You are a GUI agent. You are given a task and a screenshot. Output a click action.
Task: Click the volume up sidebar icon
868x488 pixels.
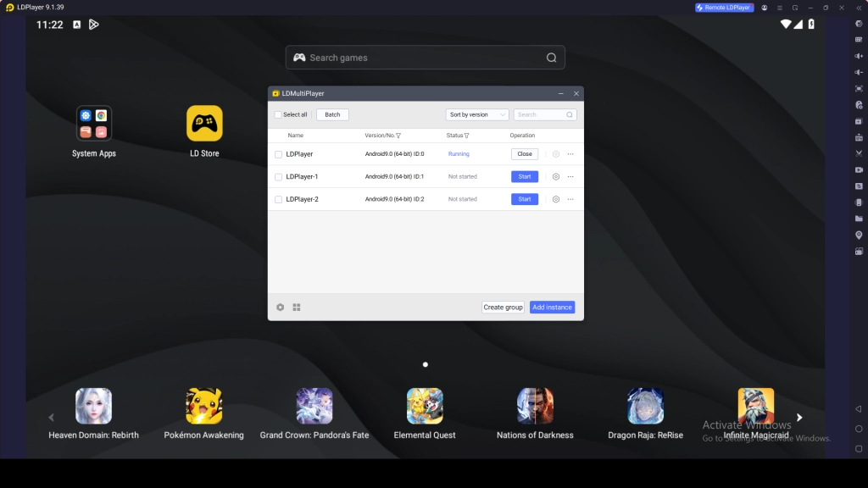[859, 56]
